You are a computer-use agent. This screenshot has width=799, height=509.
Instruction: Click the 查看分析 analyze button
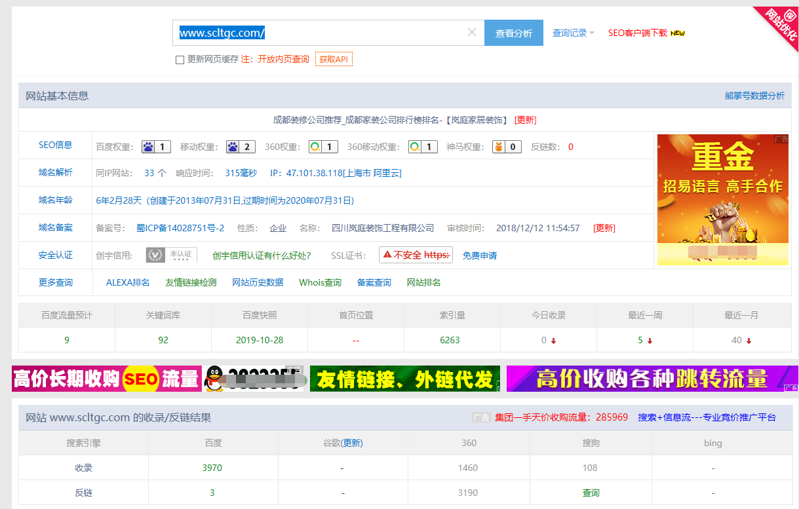point(514,33)
